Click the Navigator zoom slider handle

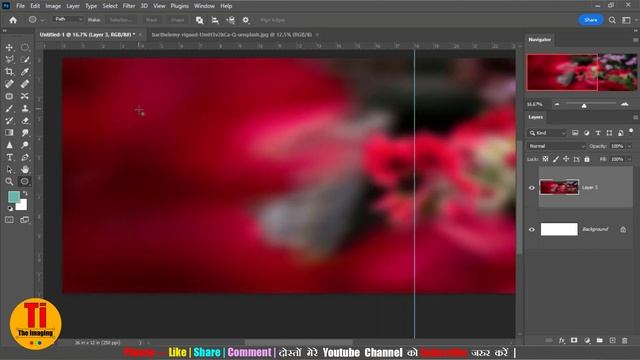(x=584, y=105)
